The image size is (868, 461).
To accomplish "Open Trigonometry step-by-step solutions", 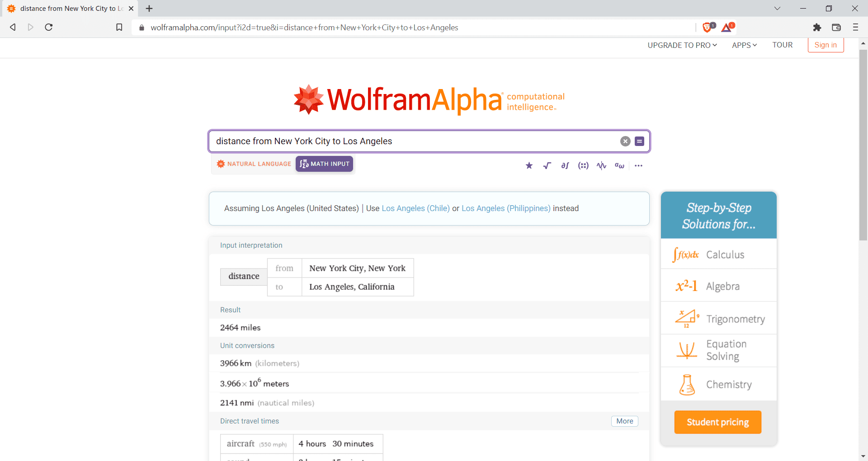I will pos(719,319).
